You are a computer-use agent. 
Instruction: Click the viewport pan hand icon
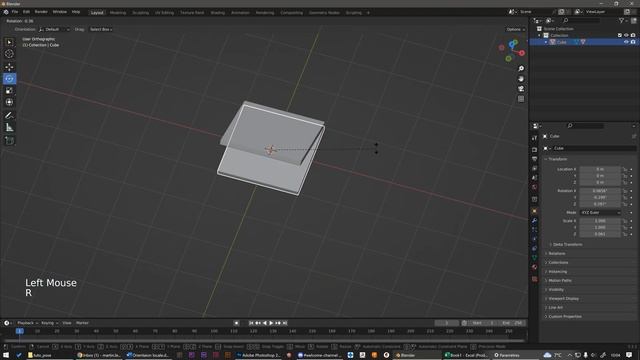click(521, 79)
